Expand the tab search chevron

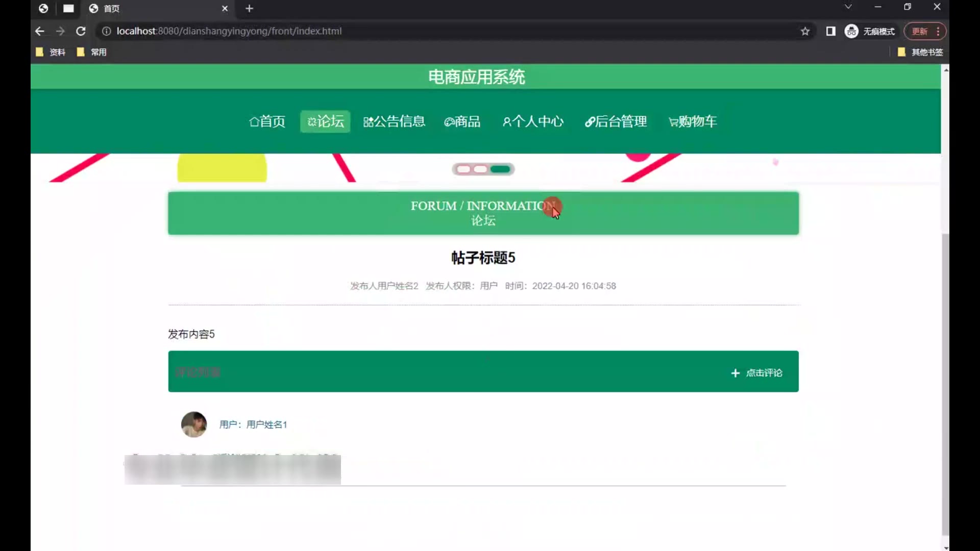click(x=848, y=7)
